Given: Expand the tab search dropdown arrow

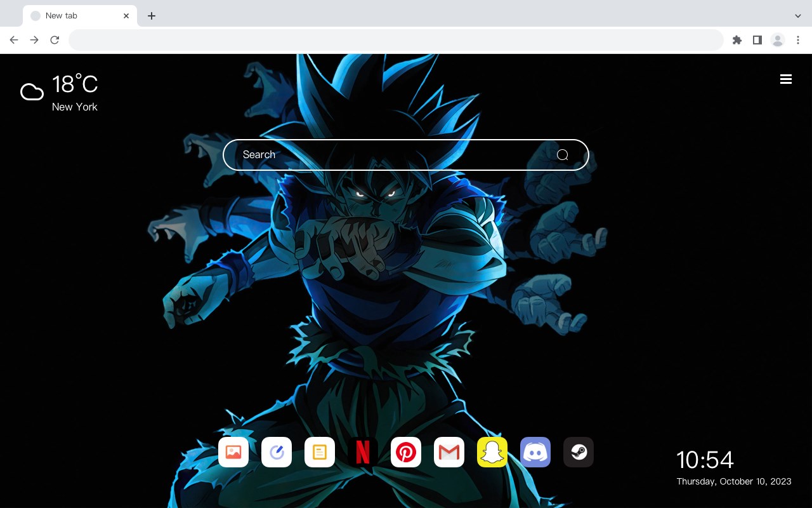Looking at the screenshot, I should 798,16.
